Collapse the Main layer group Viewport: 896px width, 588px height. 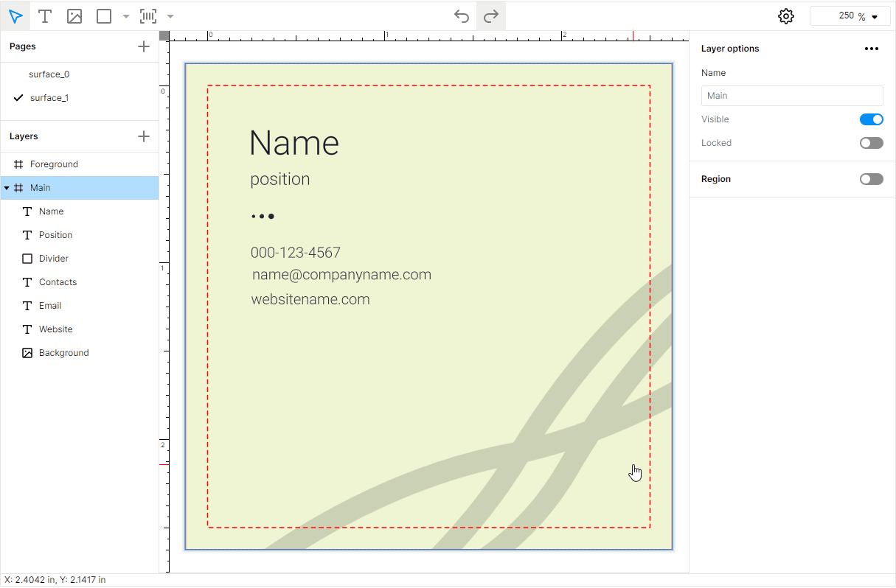(x=7, y=188)
